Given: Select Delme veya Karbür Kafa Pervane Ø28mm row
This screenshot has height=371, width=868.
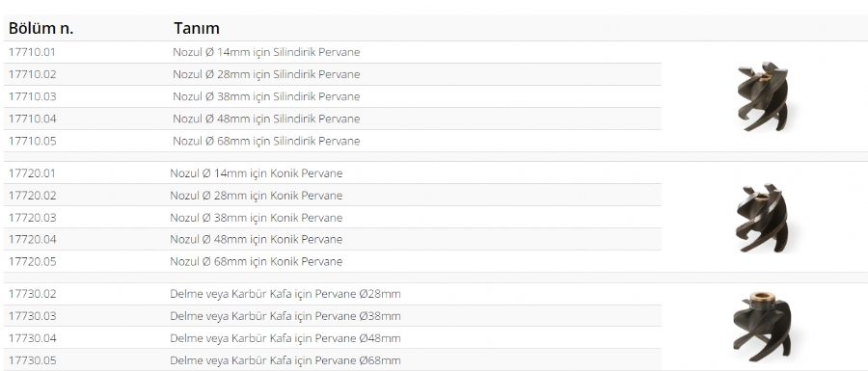Looking at the screenshot, I should click(x=332, y=294).
